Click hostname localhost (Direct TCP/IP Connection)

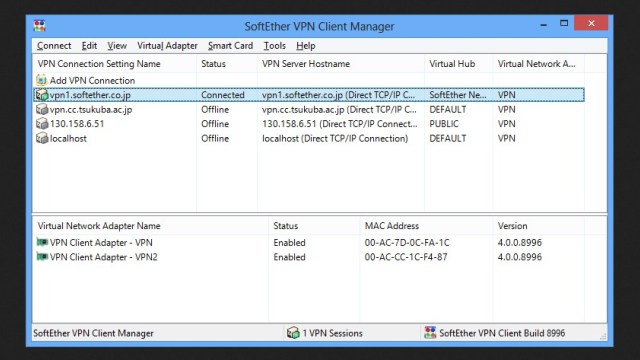(x=335, y=138)
